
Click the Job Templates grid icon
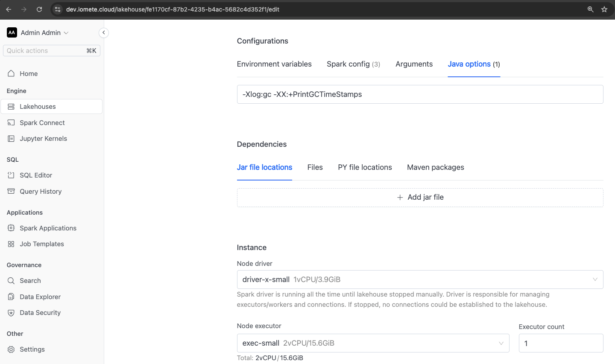tap(11, 244)
